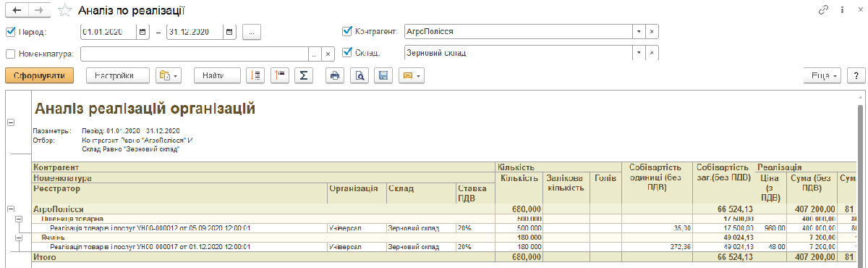Screen dimensions: 868x268
Task: Enable the Номенклатура filter checkbox
Action: tap(10, 53)
